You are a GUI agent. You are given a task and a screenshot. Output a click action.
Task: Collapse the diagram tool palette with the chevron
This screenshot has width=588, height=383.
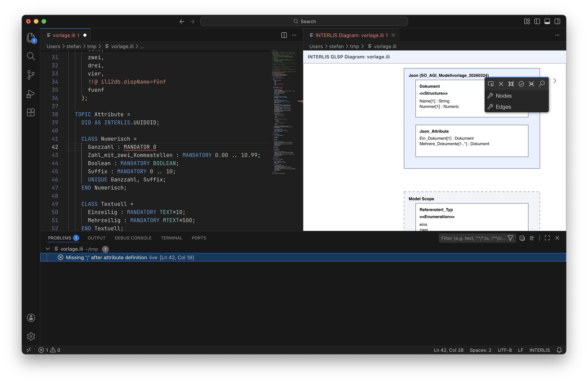[x=555, y=81]
